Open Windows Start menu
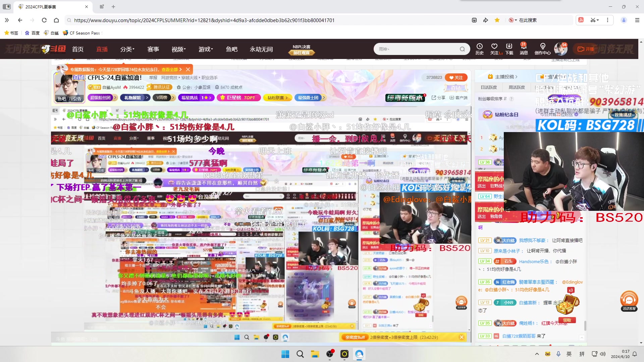This screenshot has width=644, height=362. pyautogui.click(x=285, y=354)
